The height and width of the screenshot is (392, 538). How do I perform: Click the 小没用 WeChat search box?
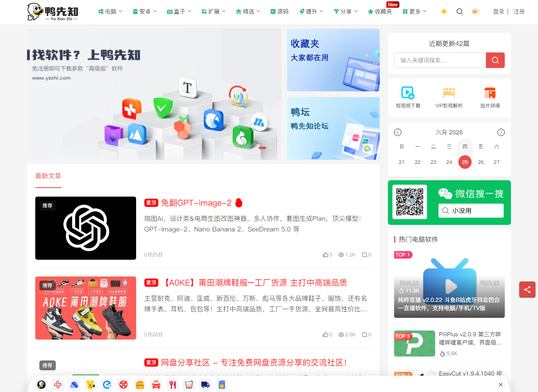471,211
